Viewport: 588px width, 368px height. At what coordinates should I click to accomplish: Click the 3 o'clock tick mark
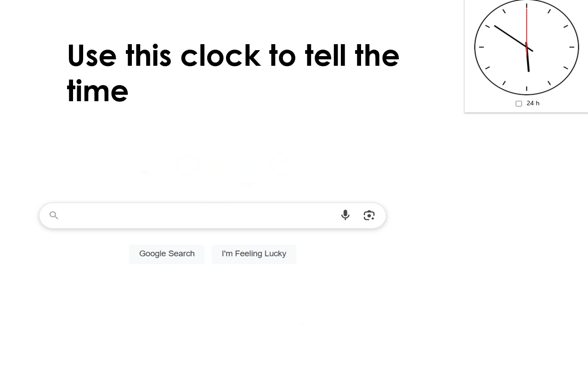(572, 47)
